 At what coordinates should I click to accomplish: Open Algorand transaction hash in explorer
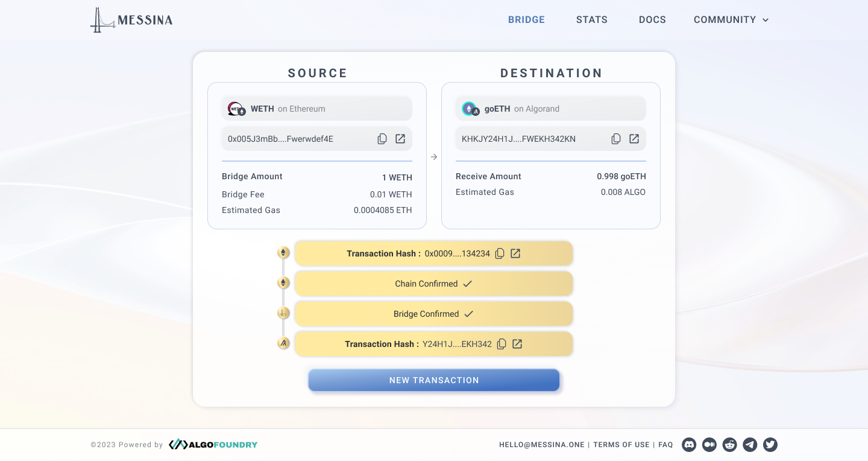click(517, 344)
